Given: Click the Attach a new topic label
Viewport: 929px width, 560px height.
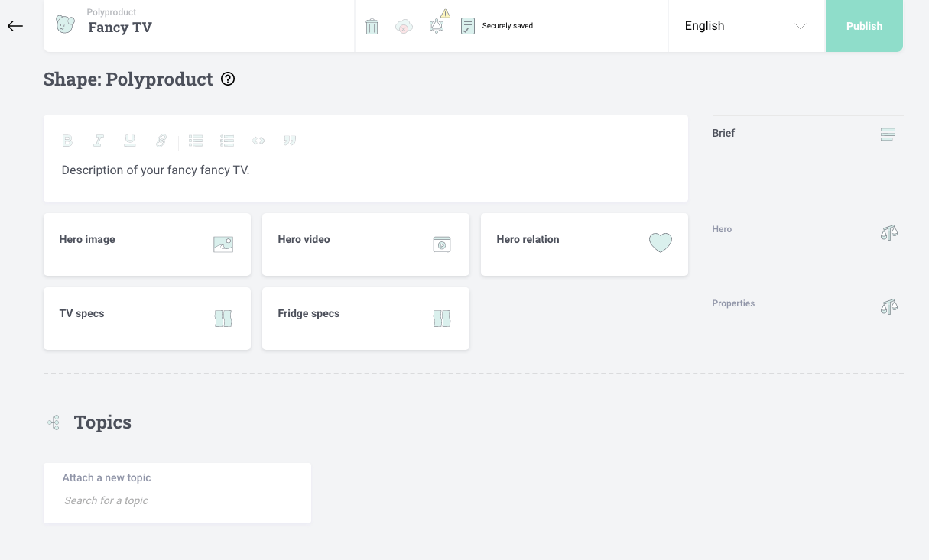Looking at the screenshot, I should 107,477.
